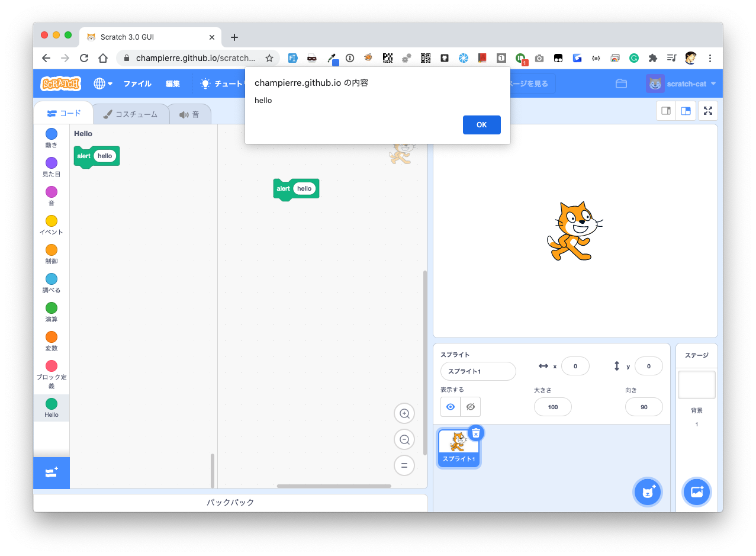This screenshot has width=756, height=556.
Task: Hide the sprite with the crossed-eye toggle
Action: 470,406
